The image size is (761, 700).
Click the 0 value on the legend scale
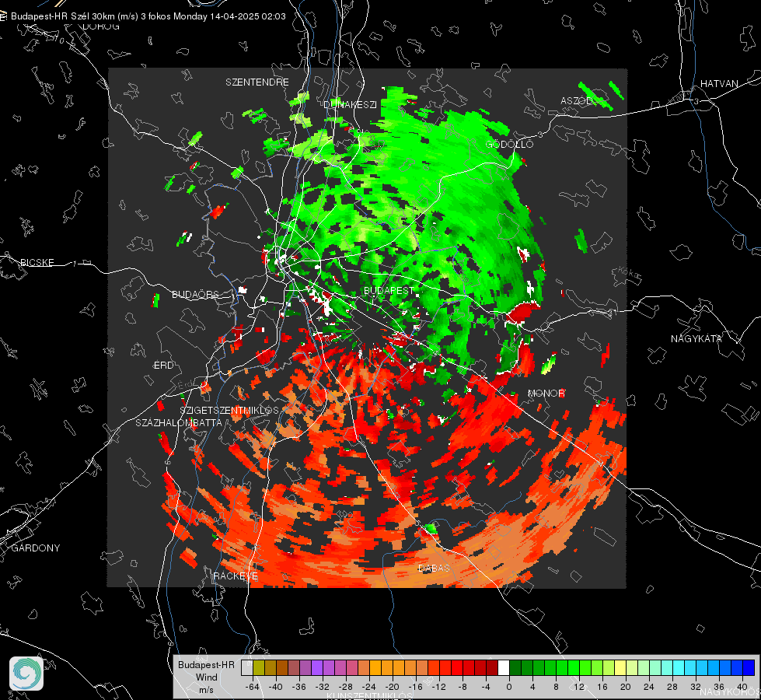[x=508, y=687]
